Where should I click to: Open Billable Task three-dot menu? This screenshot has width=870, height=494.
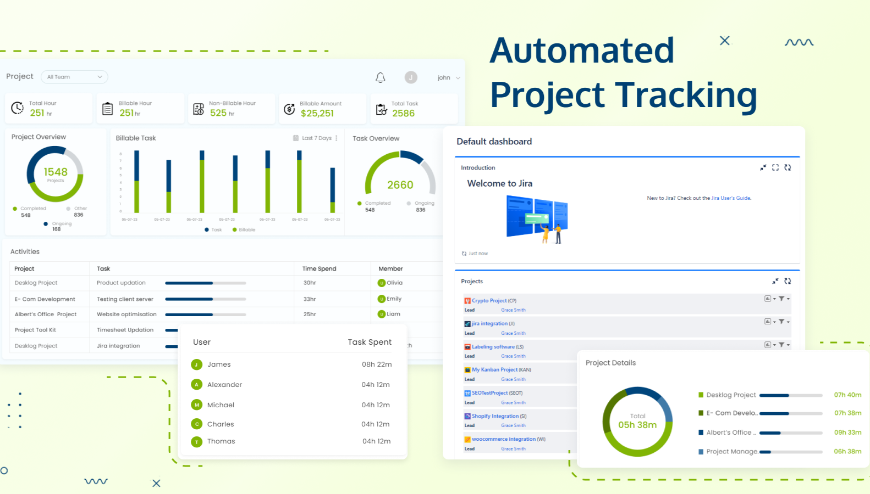[336, 138]
